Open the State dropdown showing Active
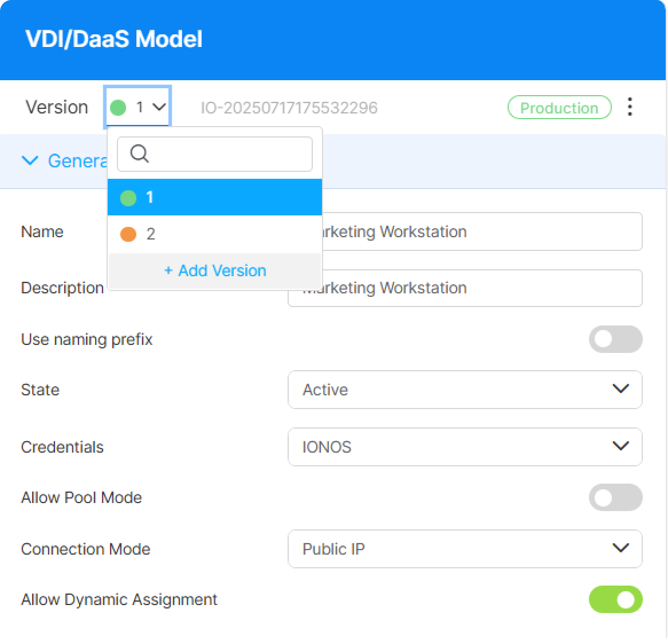Image resolution: width=668 pixels, height=644 pixels. [465, 390]
